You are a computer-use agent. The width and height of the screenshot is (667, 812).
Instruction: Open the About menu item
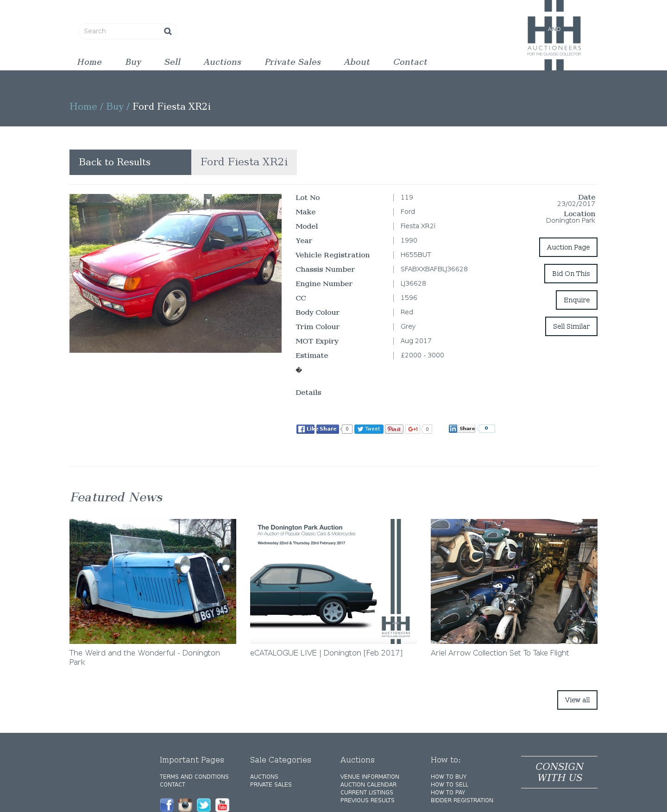tap(357, 62)
